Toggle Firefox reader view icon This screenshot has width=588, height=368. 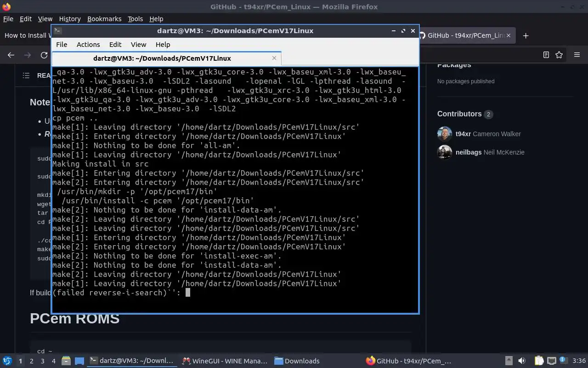[546, 55]
